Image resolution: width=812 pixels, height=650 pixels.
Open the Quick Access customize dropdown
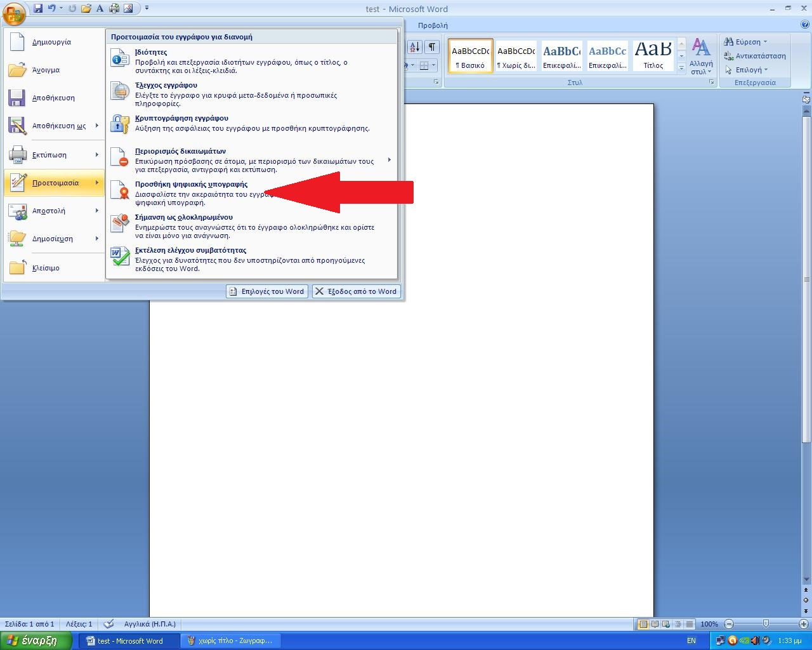pos(147,8)
